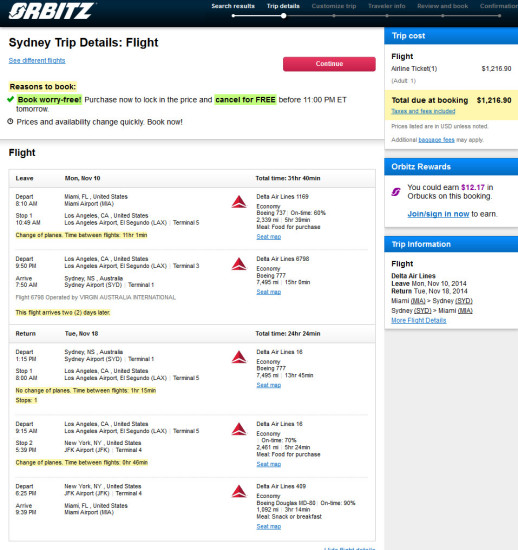Click the Delta logo beside flight 1169
This screenshot has width=518, height=550.
239,202
